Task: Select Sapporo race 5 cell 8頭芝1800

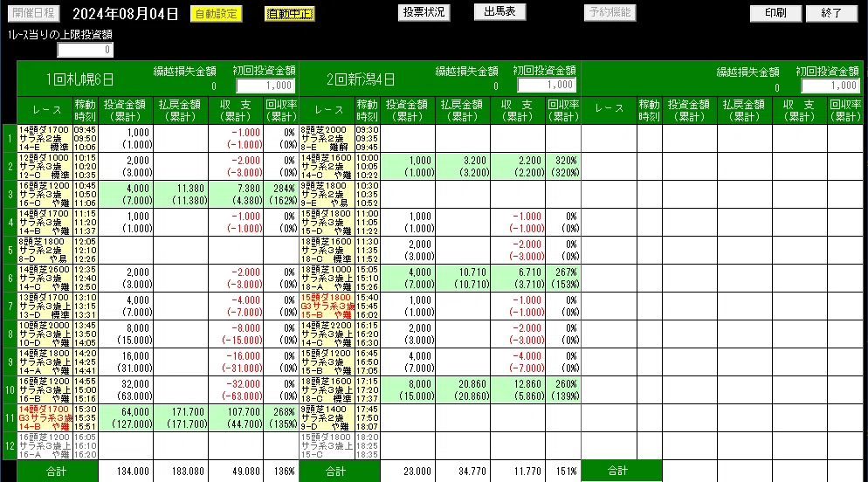Action: [45, 250]
